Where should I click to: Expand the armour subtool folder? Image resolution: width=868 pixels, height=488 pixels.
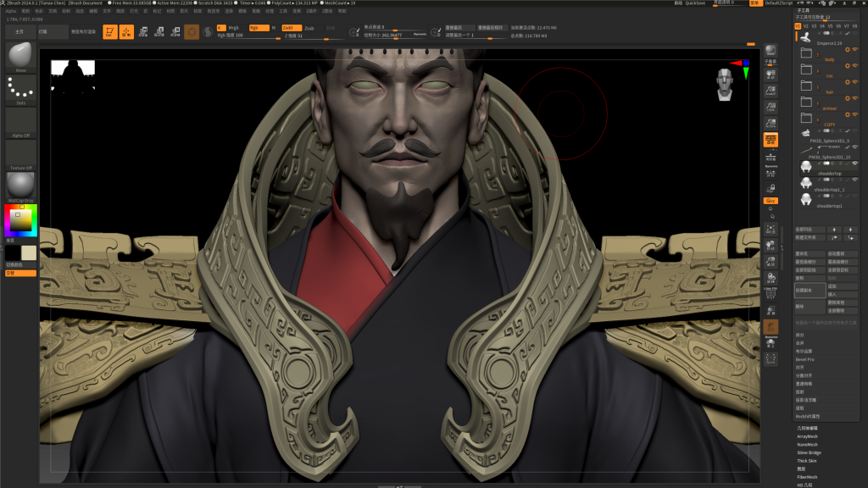coord(807,102)
